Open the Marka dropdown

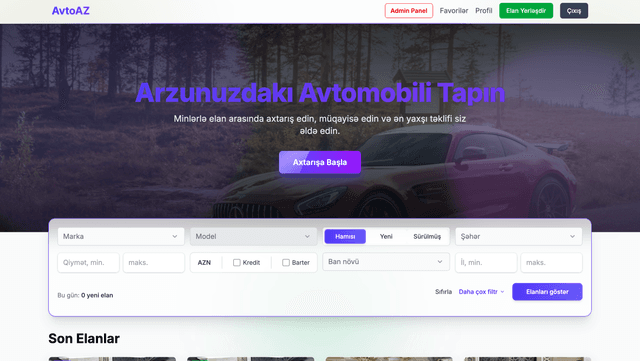121,236
